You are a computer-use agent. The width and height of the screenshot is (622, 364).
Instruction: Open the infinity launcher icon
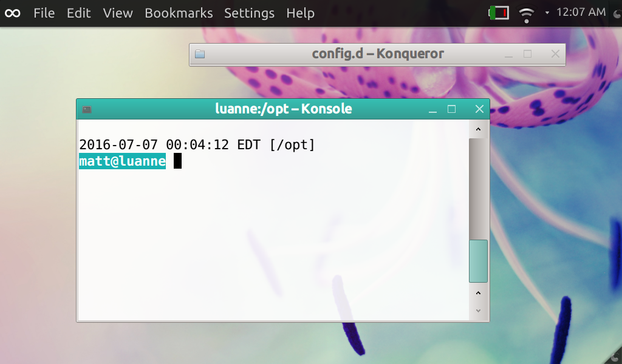(x=12, y=13)
